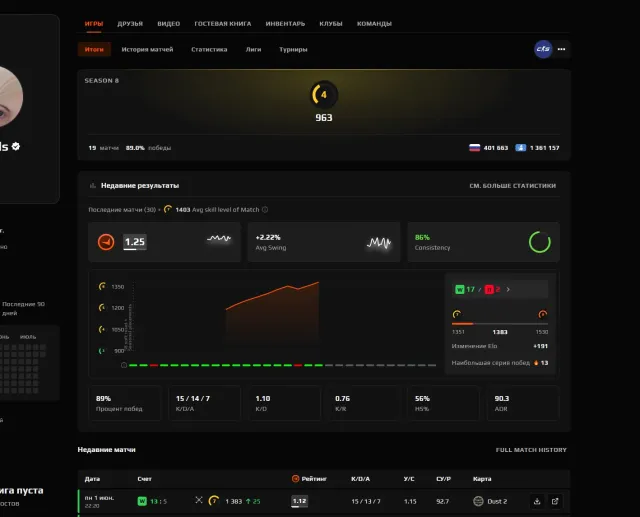Click the Dust 2 map icon
640x517 pixels.
coord(478,501)
